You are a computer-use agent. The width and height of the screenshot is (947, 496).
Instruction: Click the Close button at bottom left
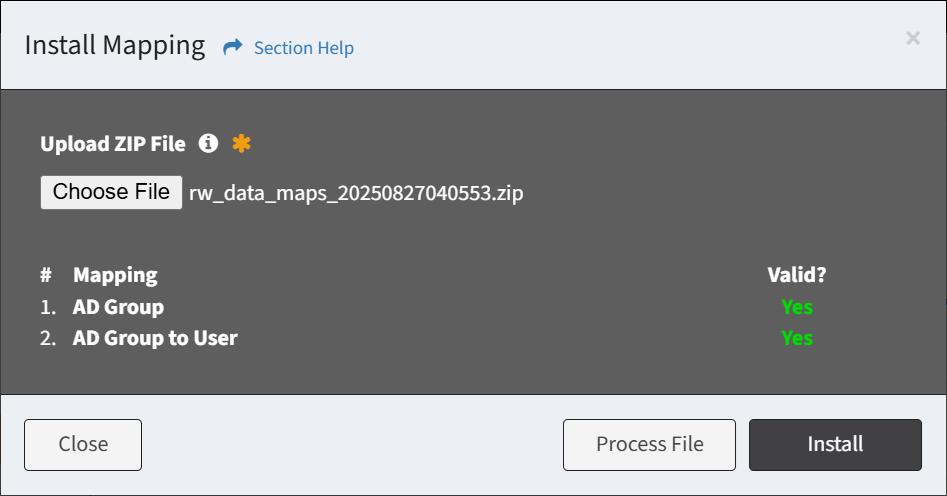point(83,445)
